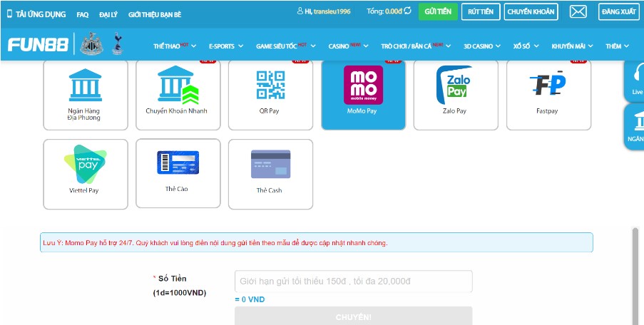Click the Gửi Tiền deposit button
The width and height of the screenshot is (644, 325).
click(438, 11)
